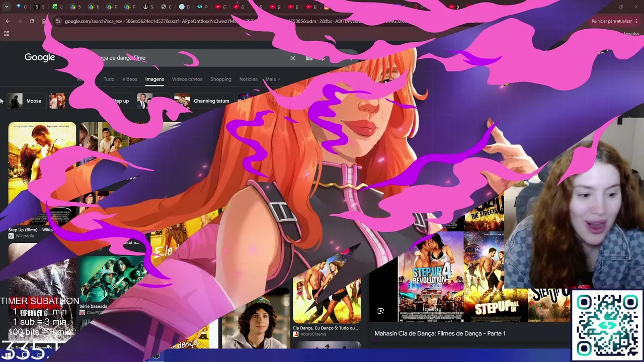The height and width of the screenshot is (362, 644).
Task: Open the Ela Dança, Eu Danço 5: Tudo ou... link
Action: 326,328
